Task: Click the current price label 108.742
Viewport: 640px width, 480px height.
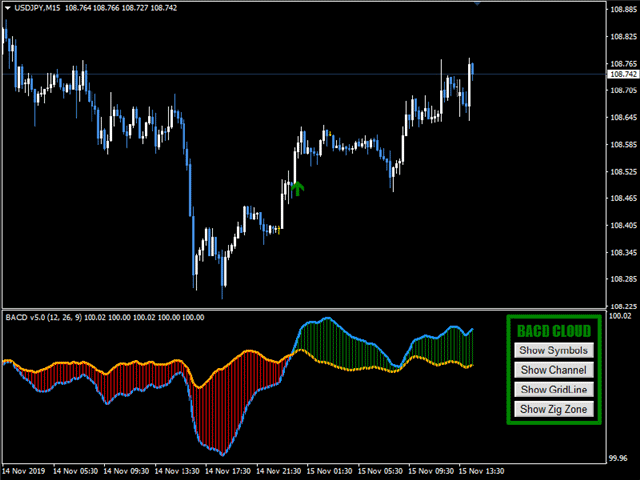Action: 623,74
